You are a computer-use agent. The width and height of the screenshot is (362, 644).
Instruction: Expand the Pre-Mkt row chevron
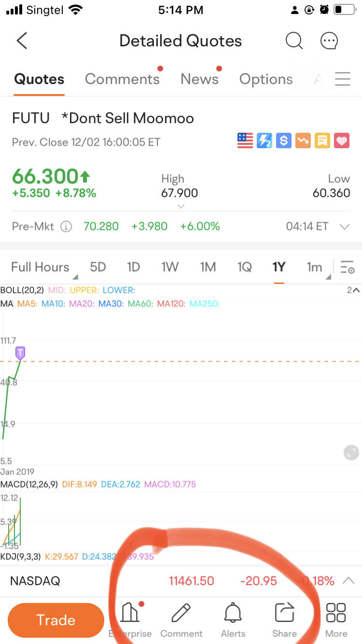(x=344, y=226)
